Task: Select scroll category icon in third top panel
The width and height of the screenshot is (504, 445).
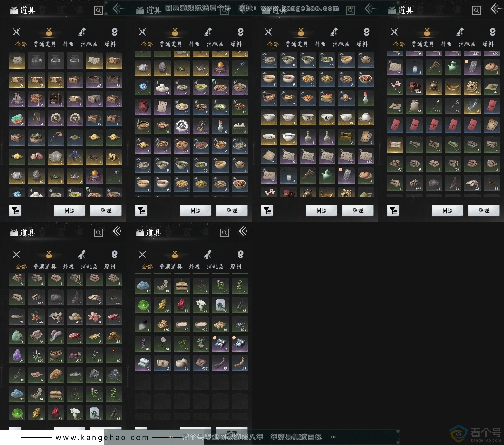Action: [x=334, y=32]
